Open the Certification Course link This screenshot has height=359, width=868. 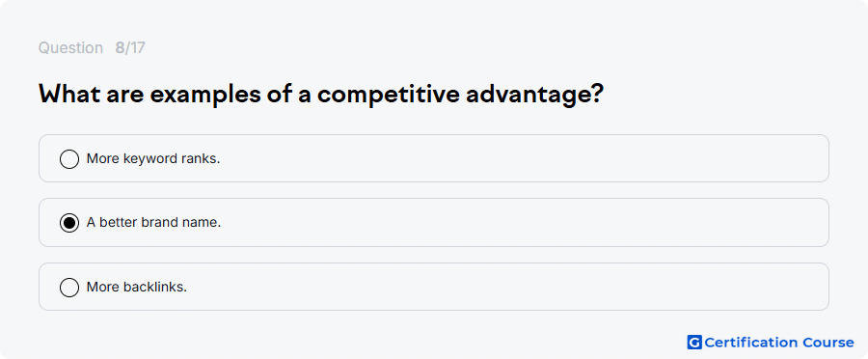tap(771, 343)
